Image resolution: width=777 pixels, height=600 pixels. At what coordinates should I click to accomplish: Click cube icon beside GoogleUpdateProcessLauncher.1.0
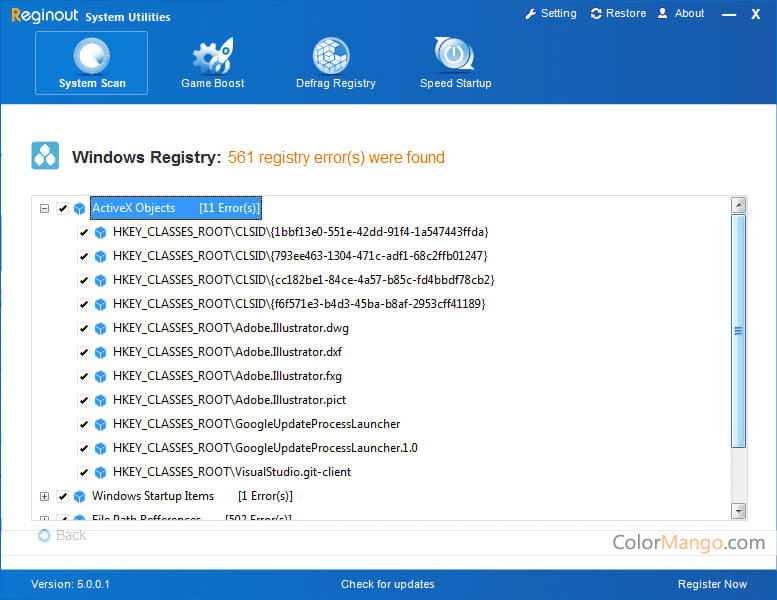pyautogui.click(x=100, y=449)
